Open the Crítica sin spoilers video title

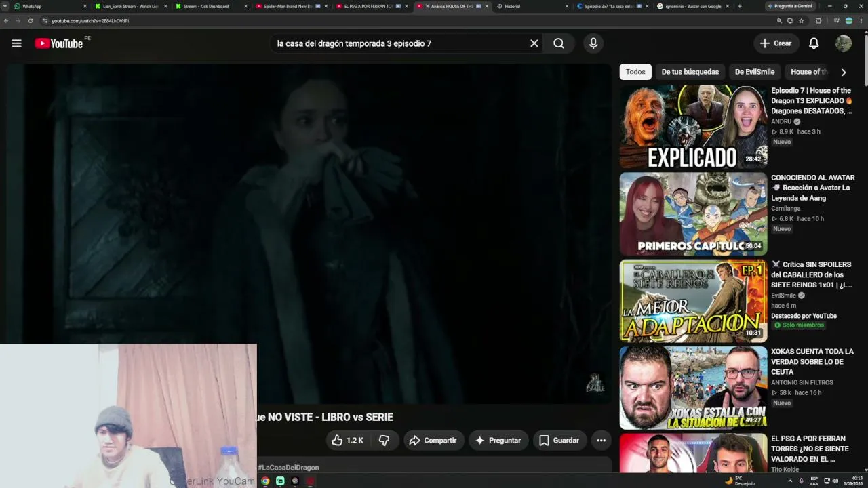coord(812,274)
